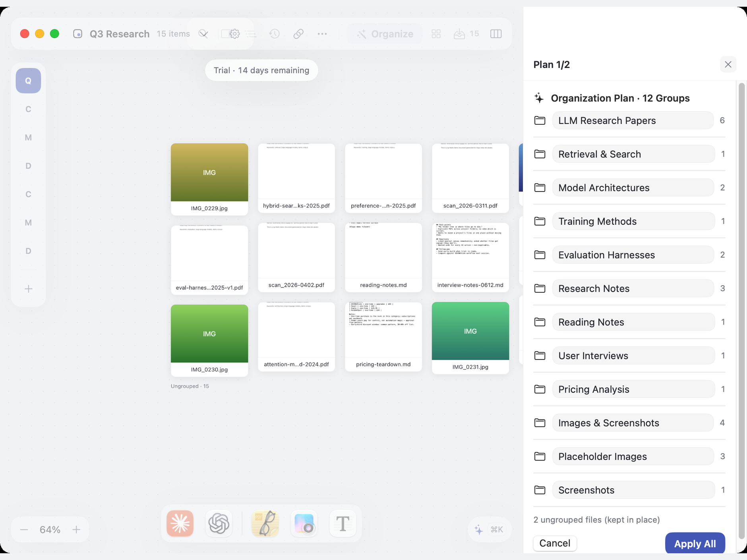Open the ChatGPT knot icon in the dock
Viewport: 747px width, 560px height.
[219, 523]
